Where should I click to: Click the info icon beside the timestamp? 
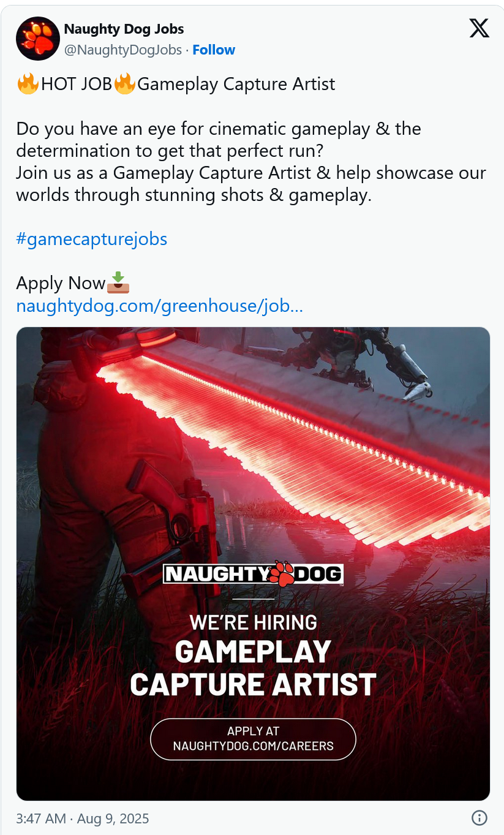[479, 818]
